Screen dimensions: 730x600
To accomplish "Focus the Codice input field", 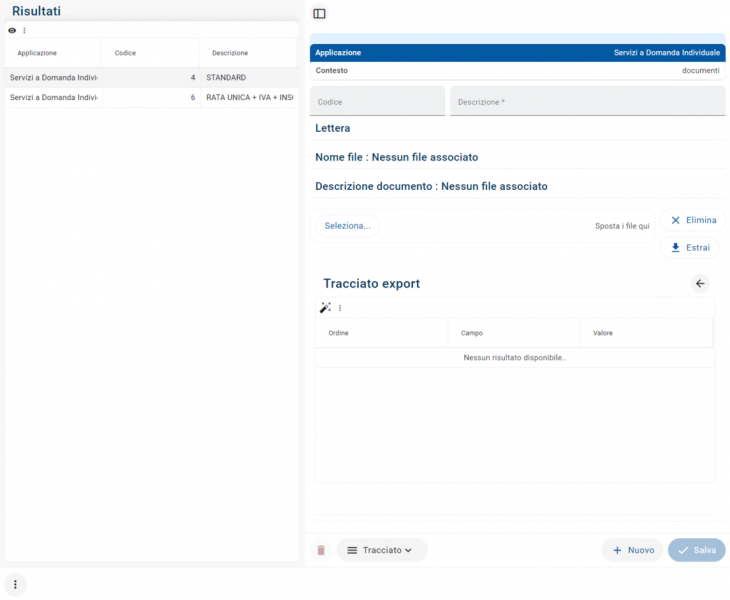I will pos(378,102).
